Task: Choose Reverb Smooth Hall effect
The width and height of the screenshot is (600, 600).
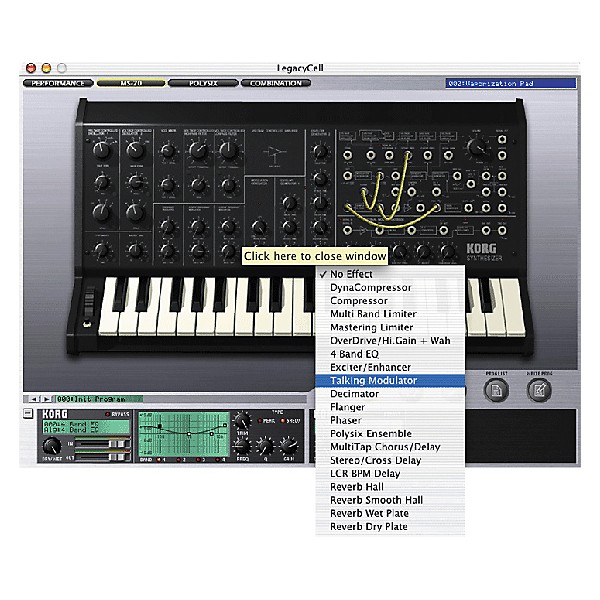Action: pos(390,500)
